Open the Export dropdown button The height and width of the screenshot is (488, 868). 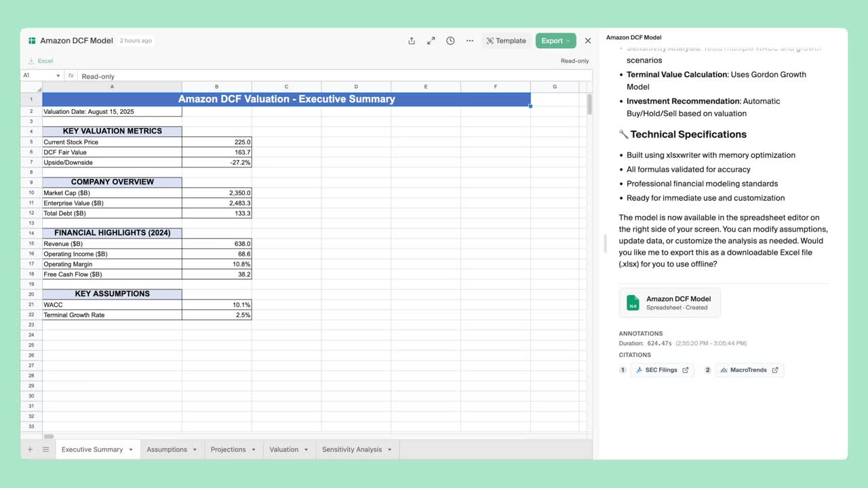click(x=555, y=41)
